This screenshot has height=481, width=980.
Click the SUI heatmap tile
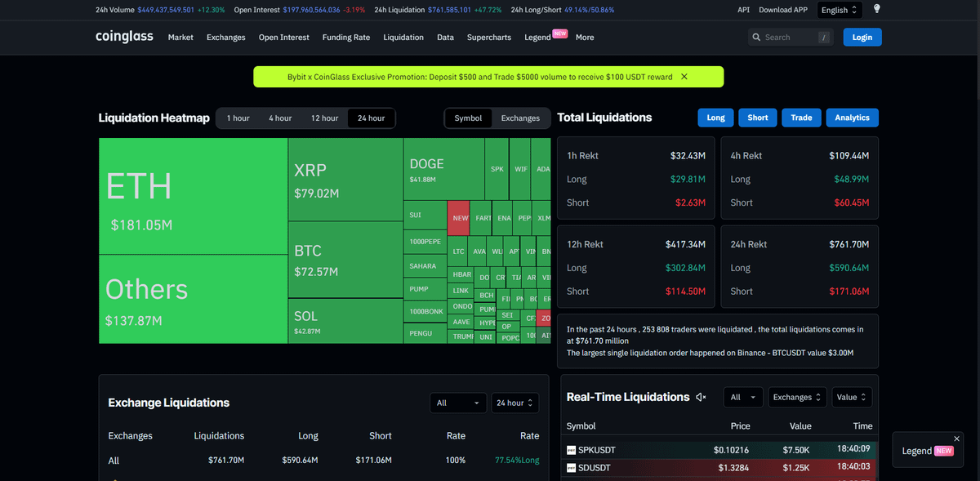click(x=425, y=216)
